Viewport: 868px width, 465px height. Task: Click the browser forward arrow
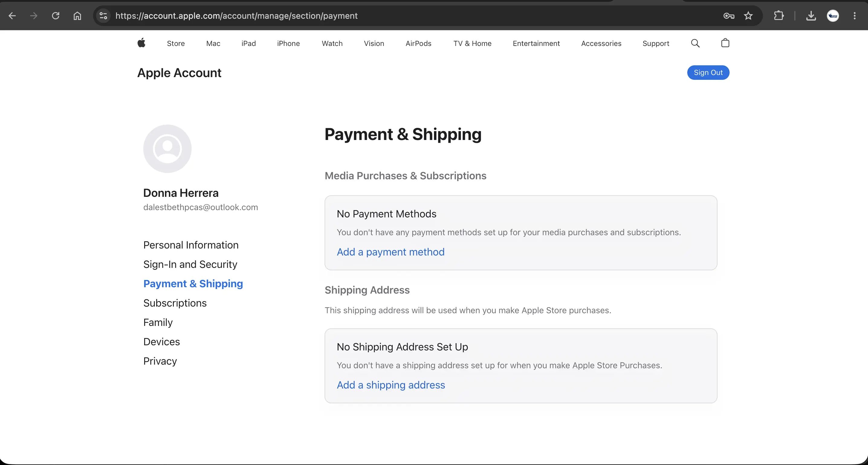coord(34,16)
